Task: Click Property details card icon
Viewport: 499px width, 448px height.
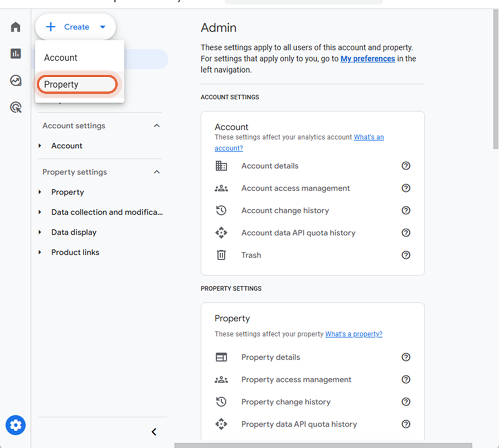Action: click(x=221, y=357)
